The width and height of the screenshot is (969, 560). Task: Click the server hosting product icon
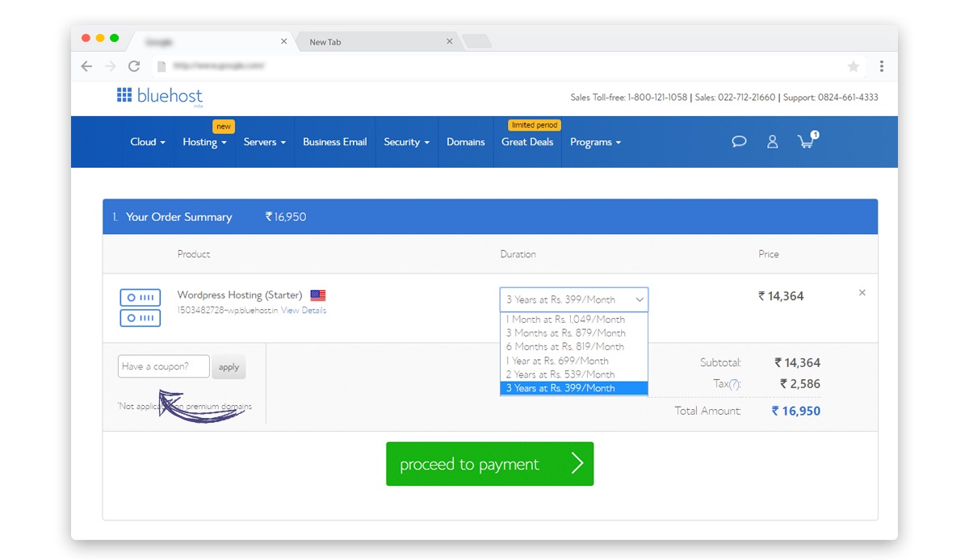coord(140,307)
